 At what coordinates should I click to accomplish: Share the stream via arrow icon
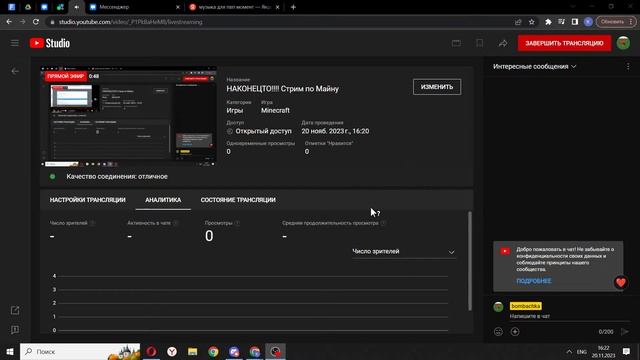click(503, 43)
